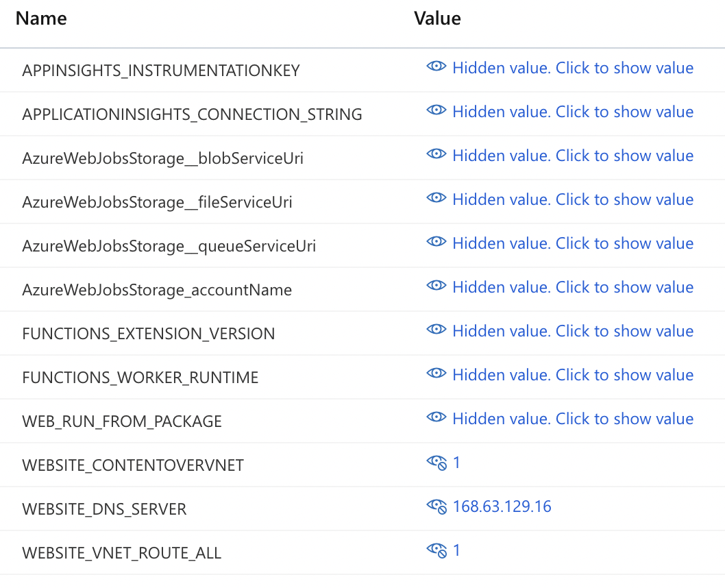This screenshot has height=588, width=725.
Task: Toggle visibility of WEBSITE_CONTENTOVERVNET value
Action: (438, 462)
